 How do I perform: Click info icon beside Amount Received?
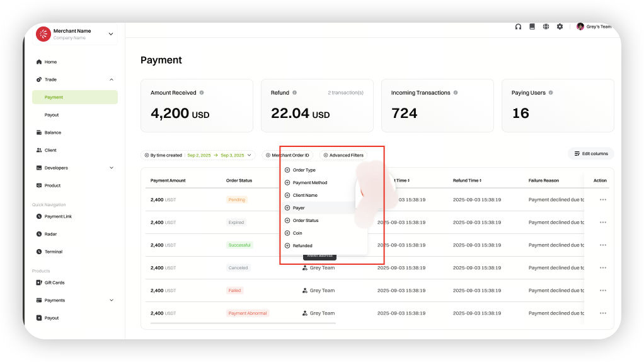202,93
